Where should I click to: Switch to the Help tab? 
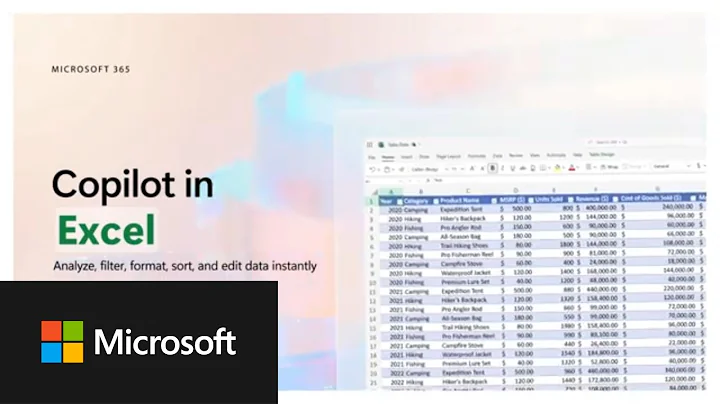[578, 155]
